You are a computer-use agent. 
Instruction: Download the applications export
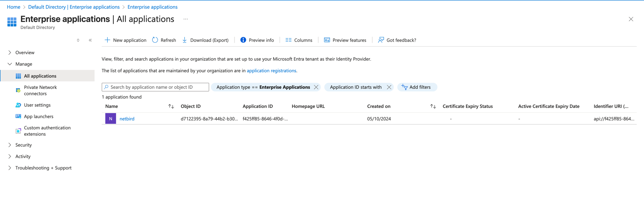[205, 40]
